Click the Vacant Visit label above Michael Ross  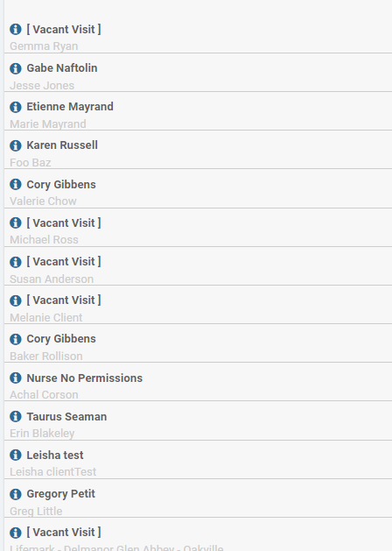tap(64, 223)
